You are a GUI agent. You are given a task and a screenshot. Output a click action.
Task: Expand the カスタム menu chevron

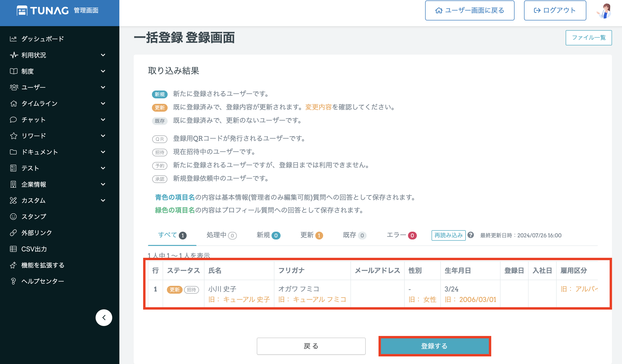tap(103, 201)
